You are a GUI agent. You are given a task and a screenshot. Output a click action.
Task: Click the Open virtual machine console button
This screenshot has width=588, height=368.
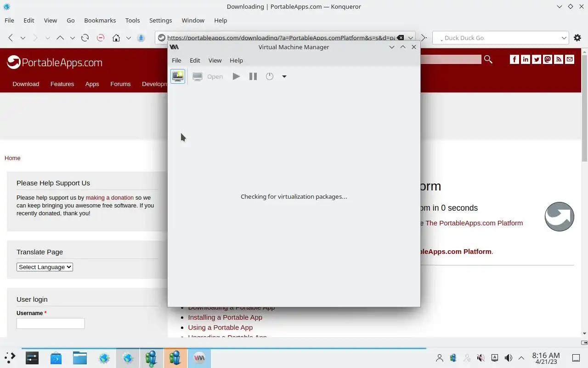(208, 76)
